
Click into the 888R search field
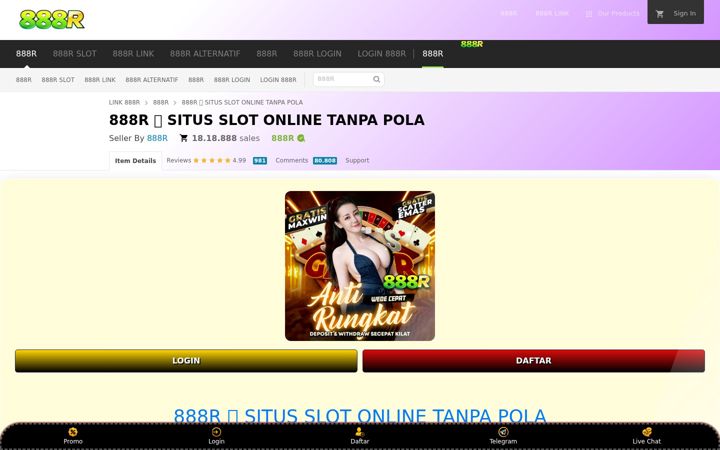coord(343,79)
